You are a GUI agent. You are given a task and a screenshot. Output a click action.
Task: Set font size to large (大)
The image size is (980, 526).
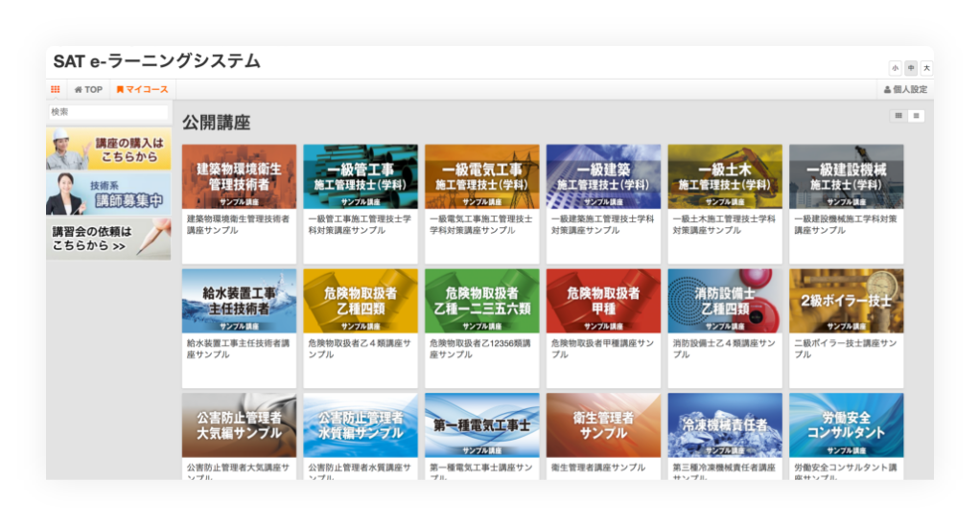(x=926, y=68)
